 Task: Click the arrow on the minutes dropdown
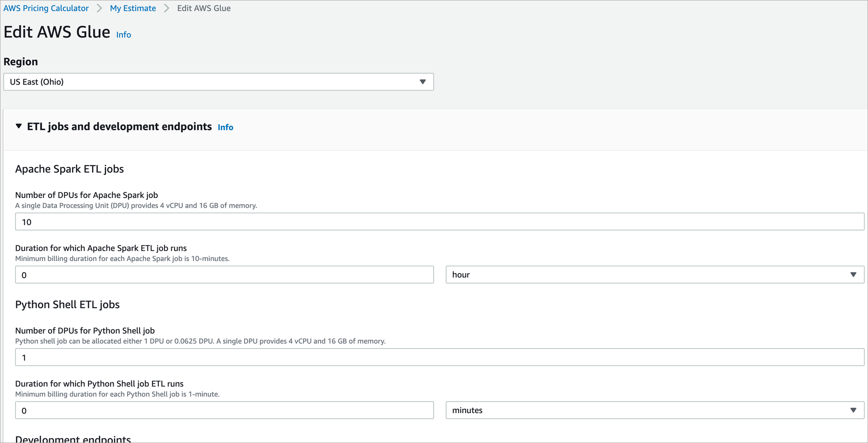click(853, 410)
